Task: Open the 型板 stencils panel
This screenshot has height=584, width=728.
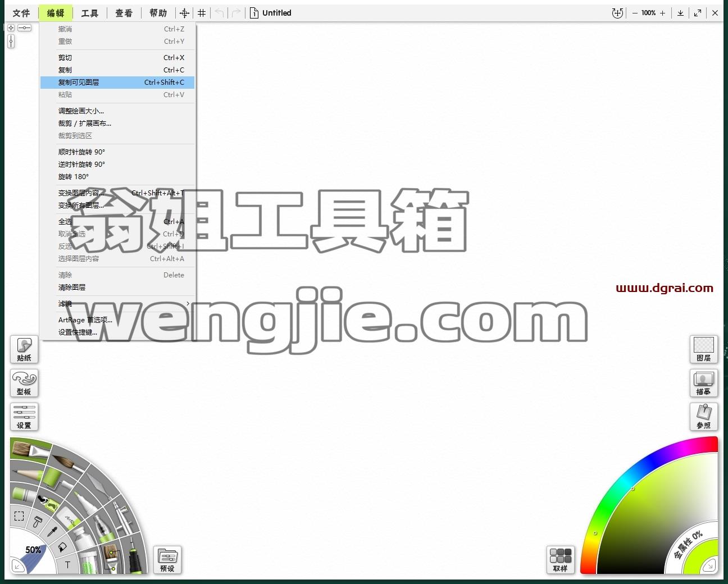Action: coord(24,383)
